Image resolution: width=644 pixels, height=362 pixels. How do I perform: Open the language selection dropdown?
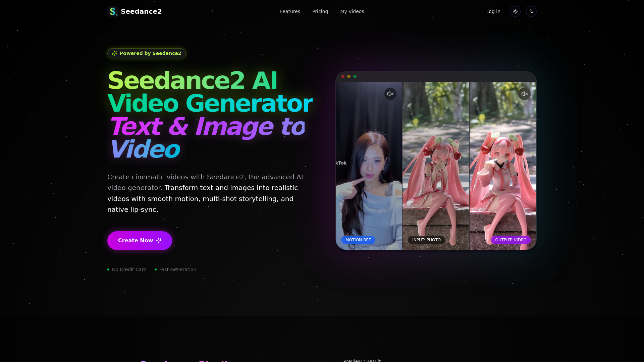531,11
